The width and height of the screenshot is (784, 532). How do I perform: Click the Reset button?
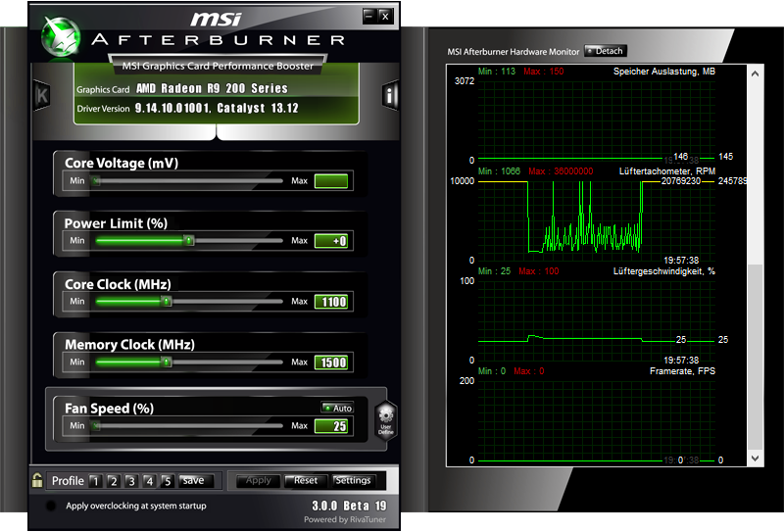click(x=306, y=480)
